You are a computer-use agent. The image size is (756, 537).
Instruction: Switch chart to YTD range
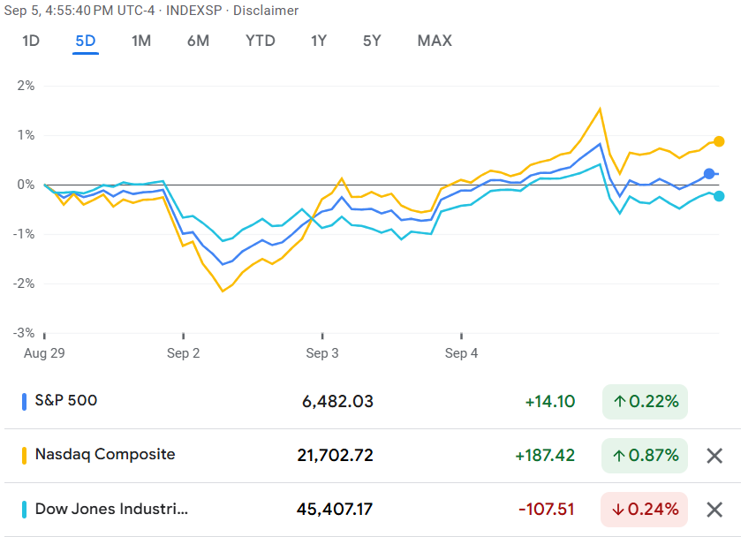261,41
